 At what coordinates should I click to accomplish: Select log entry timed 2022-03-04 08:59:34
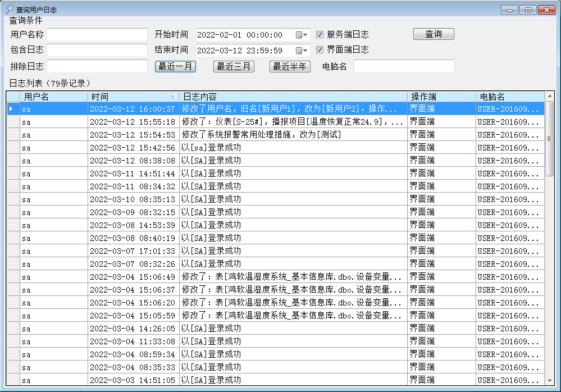click(276, 354)
